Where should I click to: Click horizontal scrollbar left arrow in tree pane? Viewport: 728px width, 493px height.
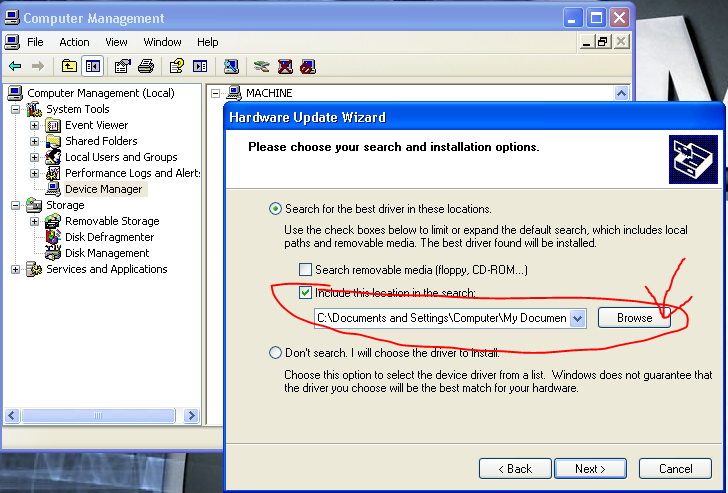pyautogui.click(x=12, y=415)
